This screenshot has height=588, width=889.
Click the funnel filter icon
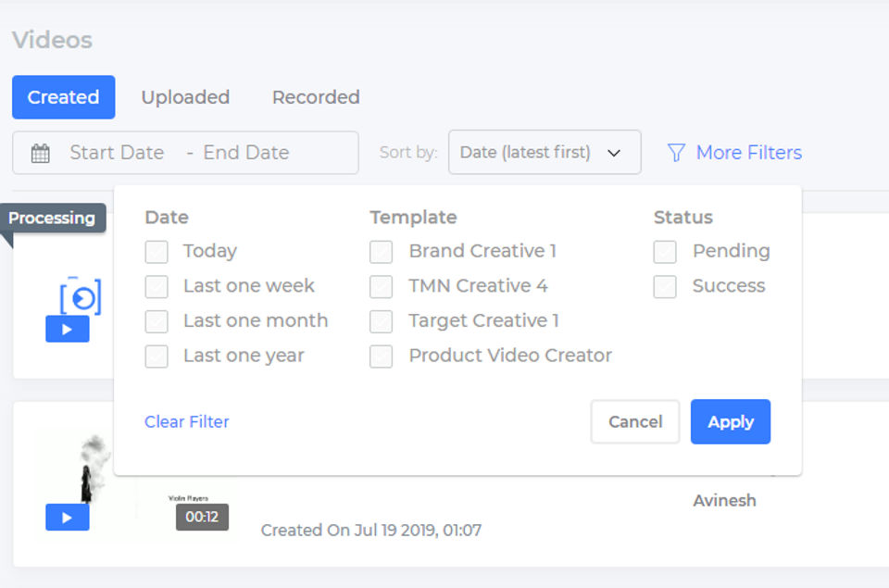(676, 153)
